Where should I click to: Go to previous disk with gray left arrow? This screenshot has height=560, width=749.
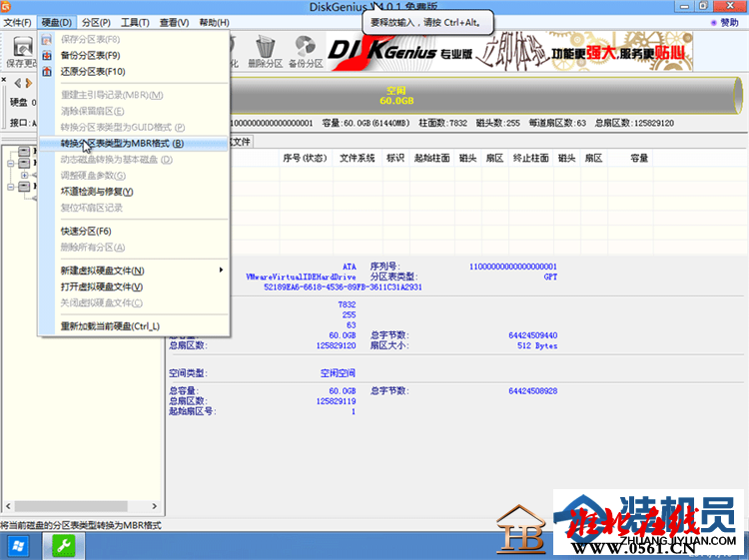tap(18, 83)
